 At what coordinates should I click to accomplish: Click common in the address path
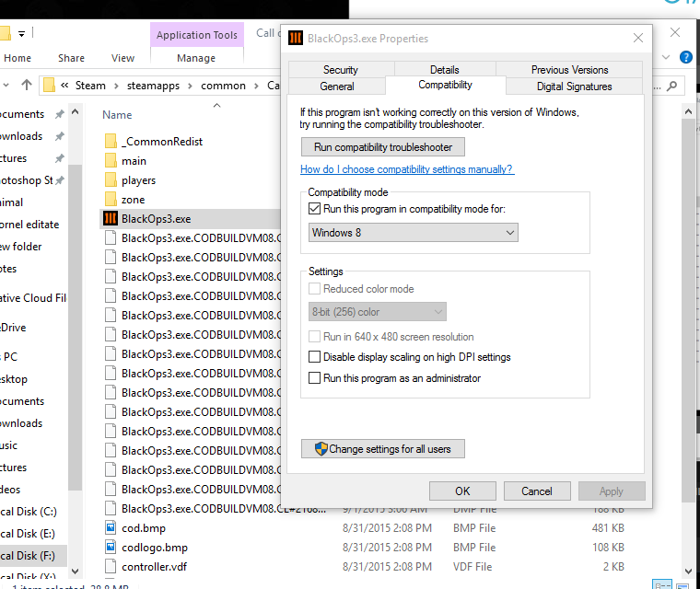223,86
